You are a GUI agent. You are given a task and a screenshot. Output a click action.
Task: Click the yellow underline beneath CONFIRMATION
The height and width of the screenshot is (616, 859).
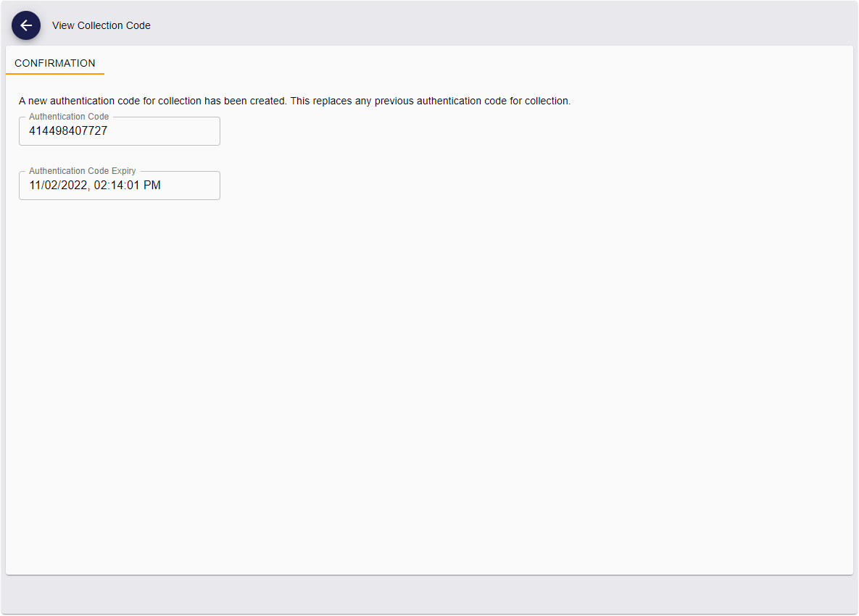tap(54, 74)
